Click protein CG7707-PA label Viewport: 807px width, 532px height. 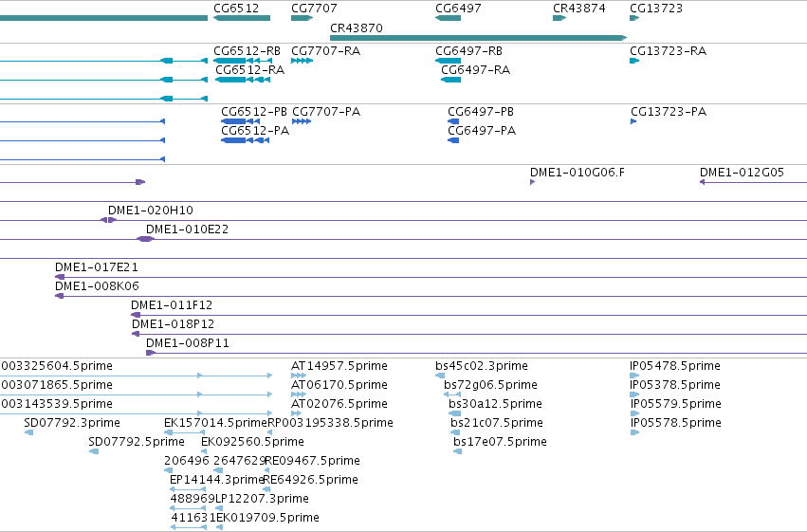tap(326, 112)
